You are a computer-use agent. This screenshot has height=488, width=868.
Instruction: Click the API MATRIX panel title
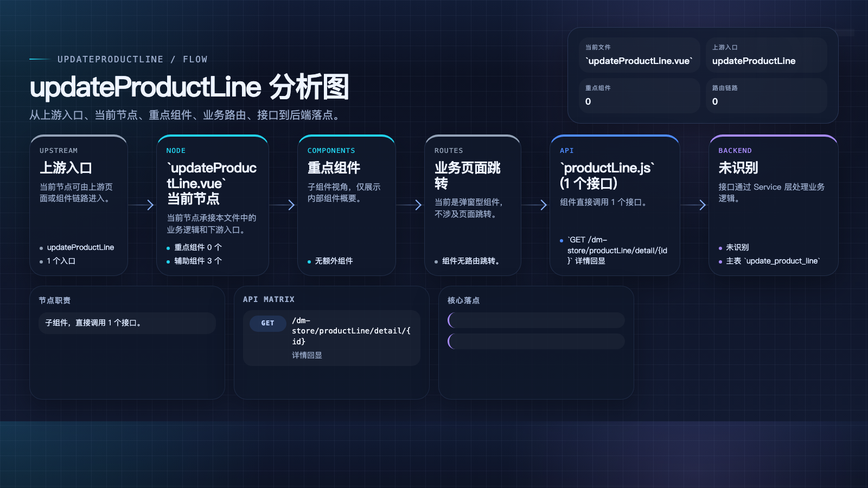coord(269,299)
